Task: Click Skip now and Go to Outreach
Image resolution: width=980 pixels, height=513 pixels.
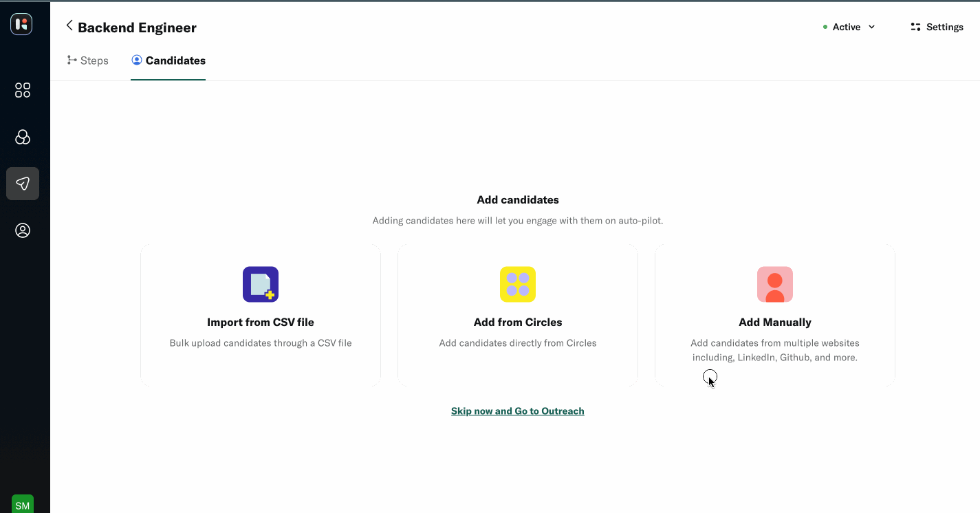Action: pyautogui.click(x=517, y=411)
